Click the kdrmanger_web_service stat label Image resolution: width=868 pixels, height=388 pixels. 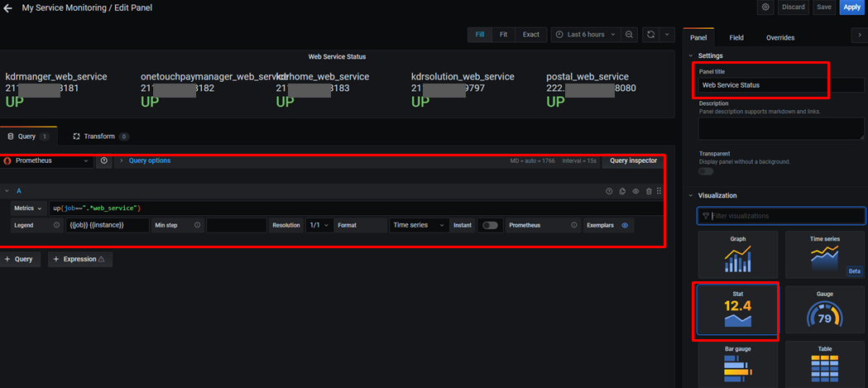(x=56, y=76)
